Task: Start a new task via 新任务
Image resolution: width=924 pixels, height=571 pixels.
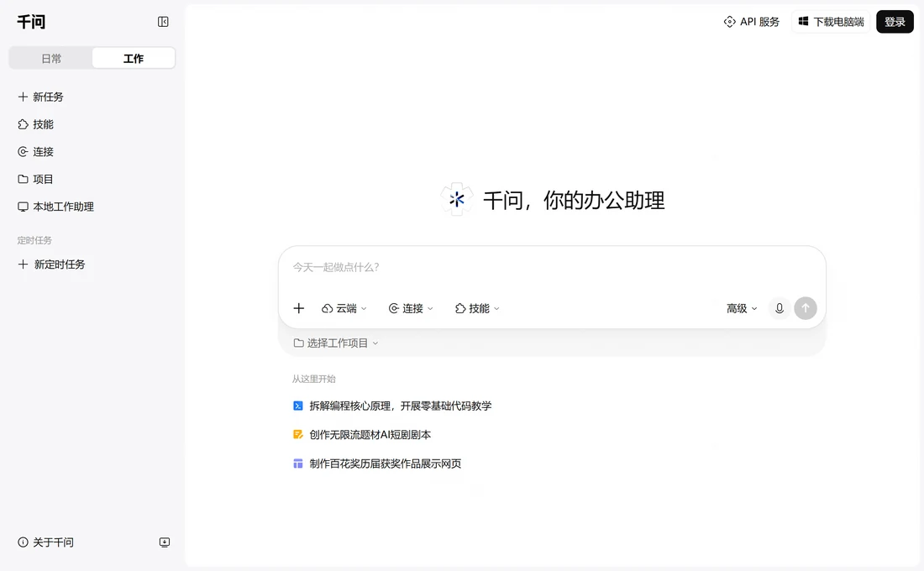Action: point(40,97)
